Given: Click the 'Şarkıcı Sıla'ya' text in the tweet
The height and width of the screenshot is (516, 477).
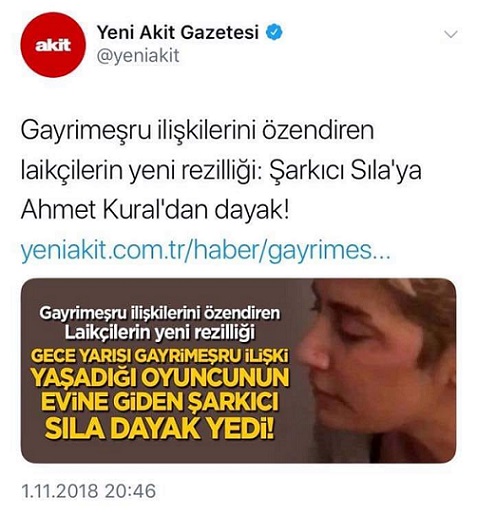Looking at the screenshot, I should coord(345,171).
